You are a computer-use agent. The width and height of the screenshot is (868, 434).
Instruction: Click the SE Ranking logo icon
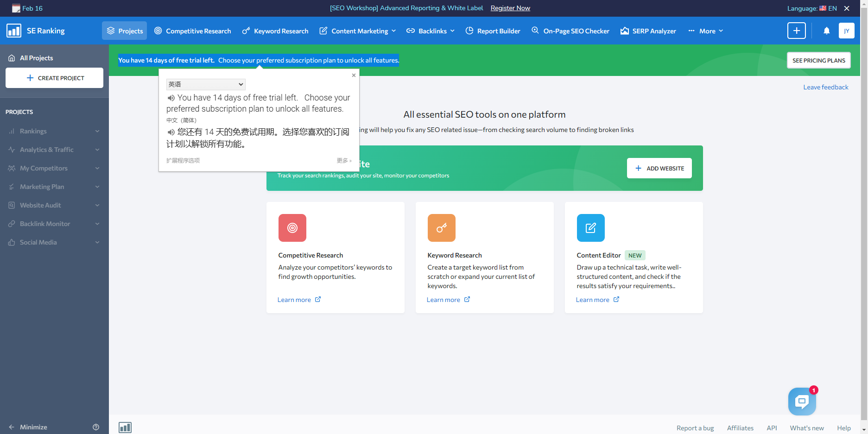coord(14,31)
